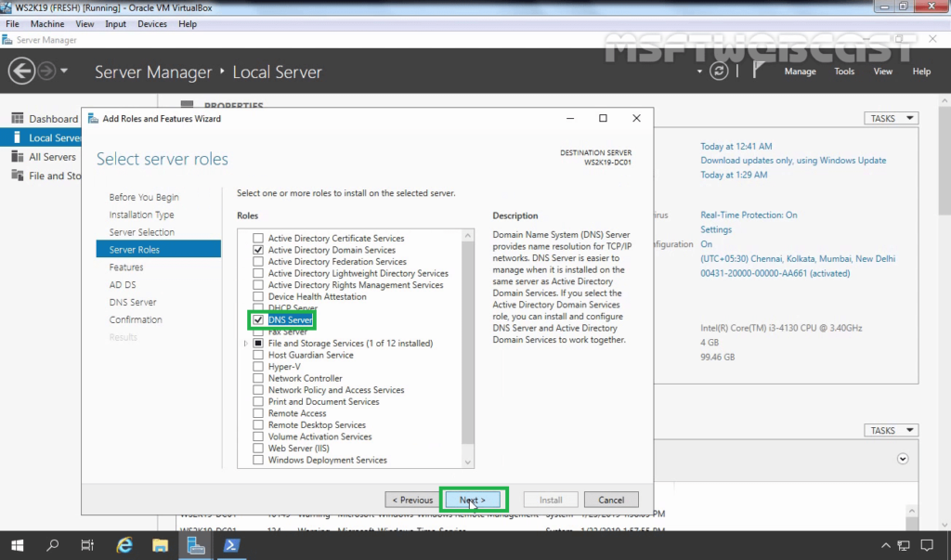Click the Server Manager refresh icon
Viewport: 951px width, 560px height.
click(719, 71)
